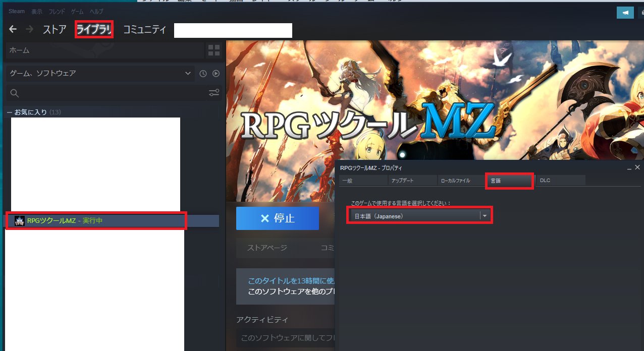The image size is (644, 351).
Task: Switch to アップデート properties tab
Action: tap(412, 181)
